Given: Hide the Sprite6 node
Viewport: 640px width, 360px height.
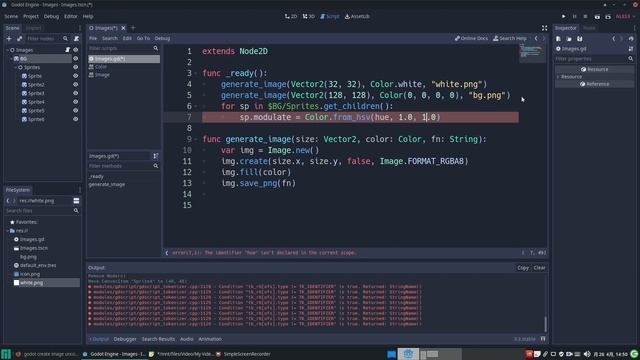Looking at the screenshot, I should (x=76, y=120).
